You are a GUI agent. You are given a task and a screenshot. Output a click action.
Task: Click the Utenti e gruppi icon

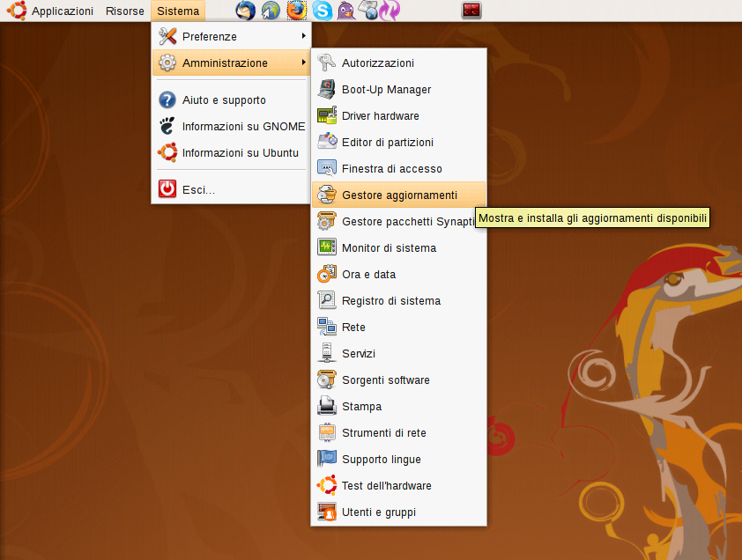327,512
